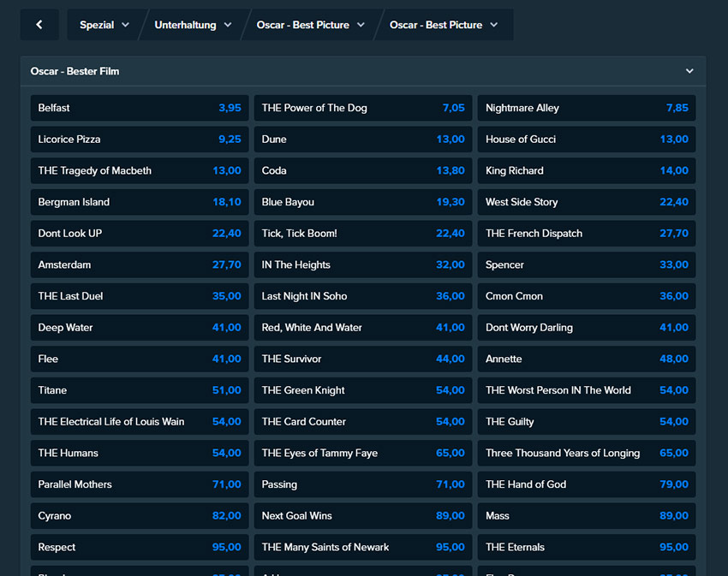Choose THE Electrical Life of Louis Wain
This screenshot has width=728, height=576.
tap(140, 421)
